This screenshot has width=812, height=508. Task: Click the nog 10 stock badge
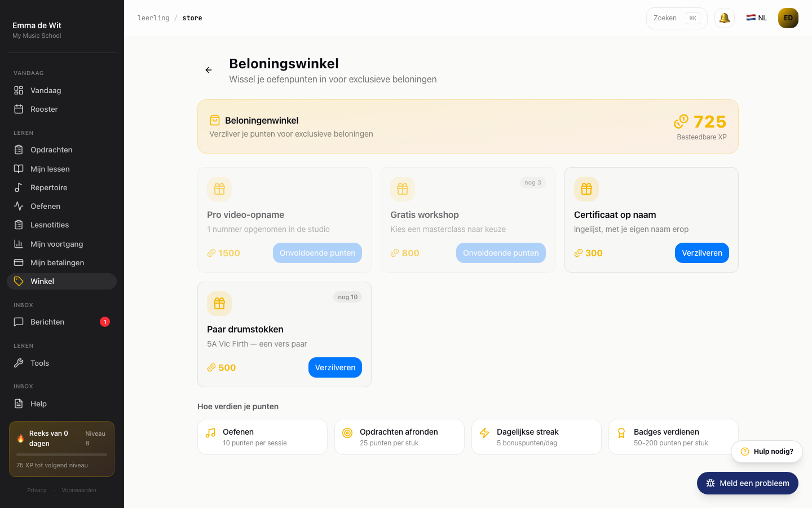(348, 297)
